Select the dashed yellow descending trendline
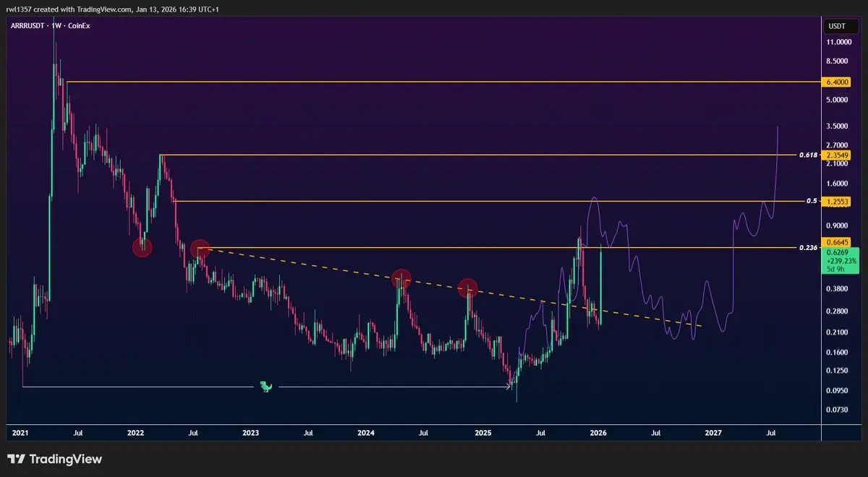This screenshot has height=477, width=868. pos(448,286)
